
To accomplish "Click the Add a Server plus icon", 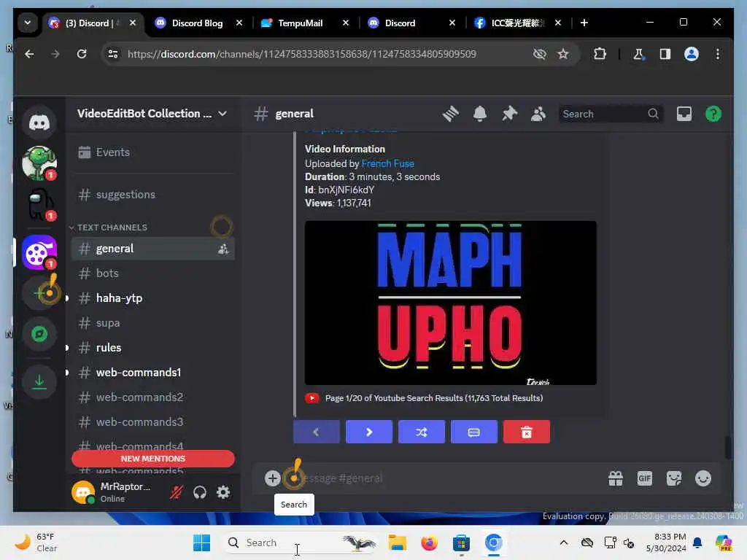I will [x=39, y=293].
